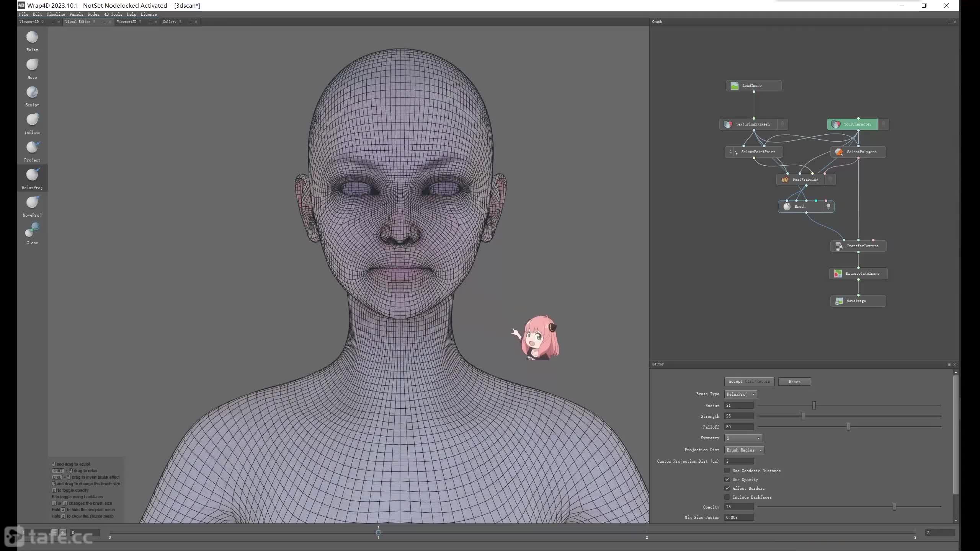Select the TransferTexture node
Screen dimensions: 980x551
pyautogui.click(x=858, y=246)
